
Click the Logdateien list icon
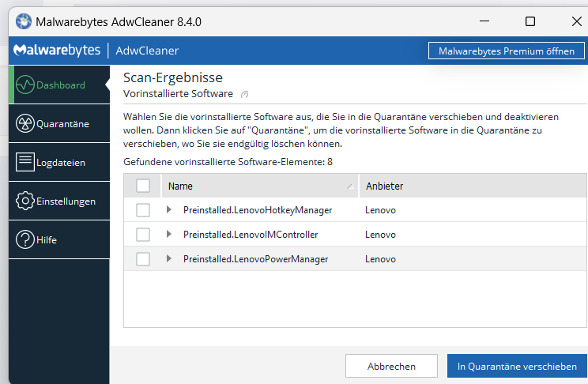click(x=25, y=163)
